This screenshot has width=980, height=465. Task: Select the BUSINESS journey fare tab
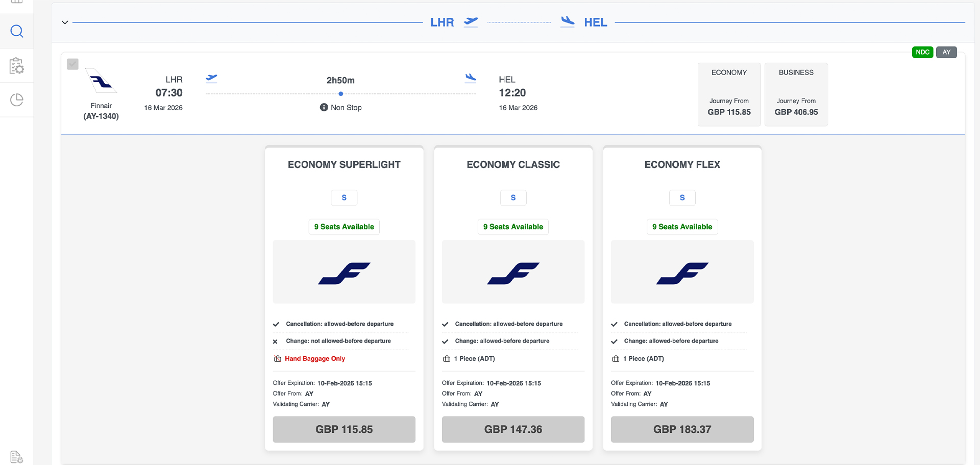point(796,94)
